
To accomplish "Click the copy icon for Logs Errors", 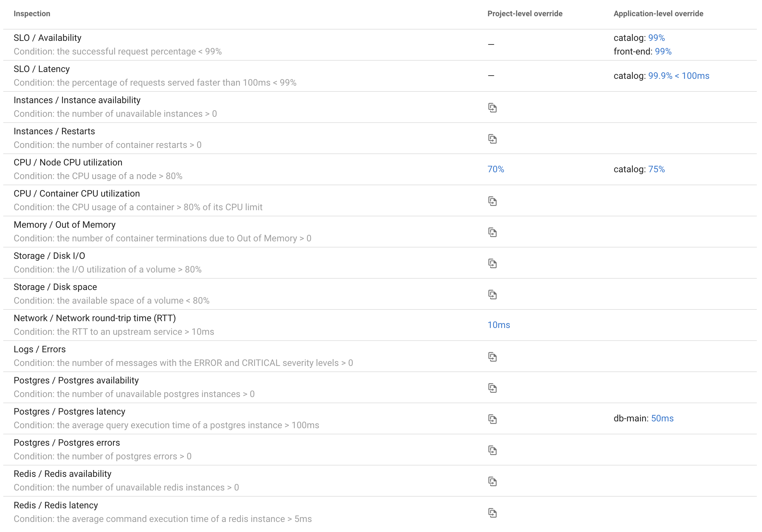I will click(493, 356).
